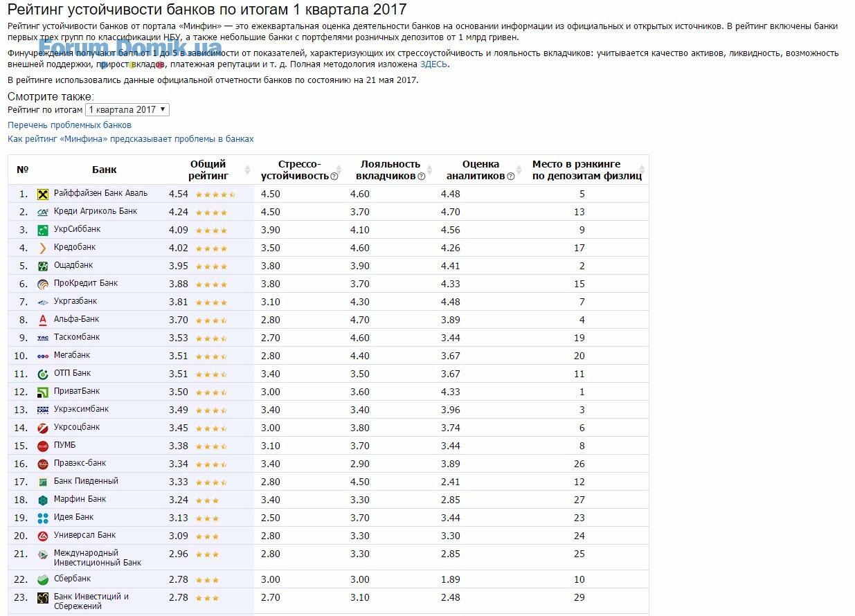This screenshot has height=616, width=855.
Task: Open the quarter selector '1 квартала 2017'
Action: (127, 110)
